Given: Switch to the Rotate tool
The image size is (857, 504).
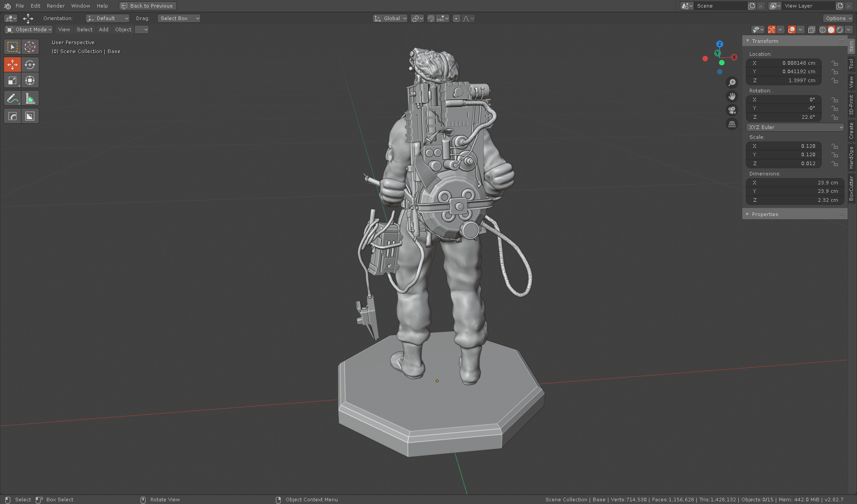Looking at the screenshot, I should (29, 64).
